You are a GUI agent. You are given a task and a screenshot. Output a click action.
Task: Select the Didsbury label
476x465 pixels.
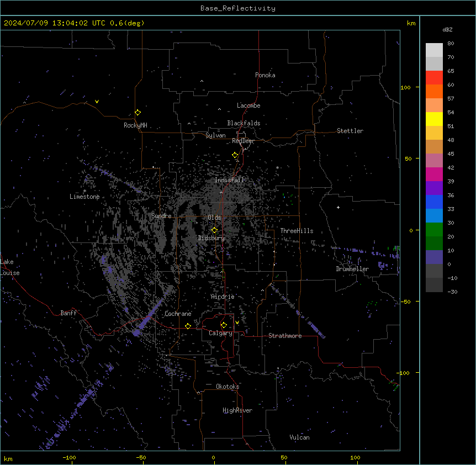[x=211, y=238]
